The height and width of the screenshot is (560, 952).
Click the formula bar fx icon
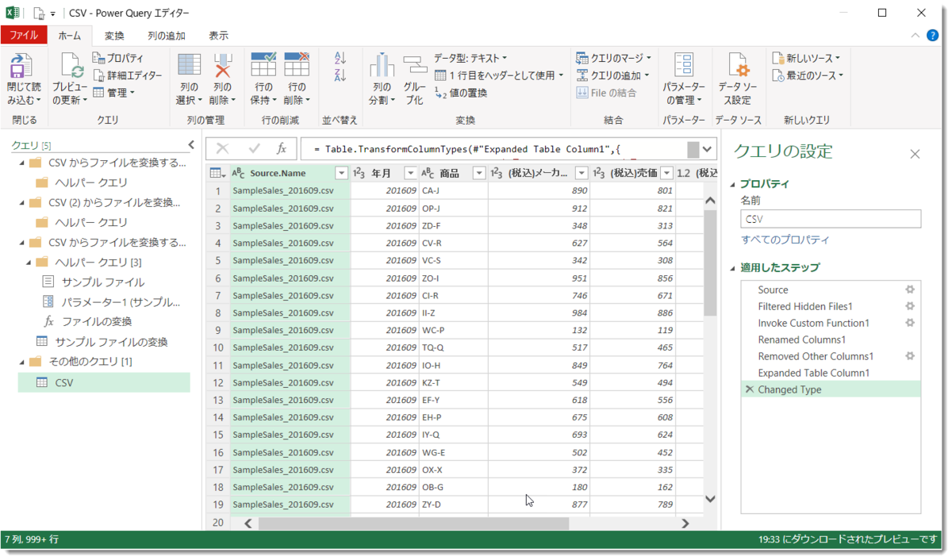[x=281, y=148]
